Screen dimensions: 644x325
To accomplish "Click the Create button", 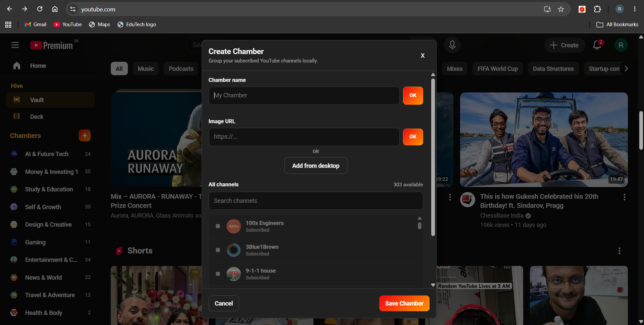I will (564, 45).
